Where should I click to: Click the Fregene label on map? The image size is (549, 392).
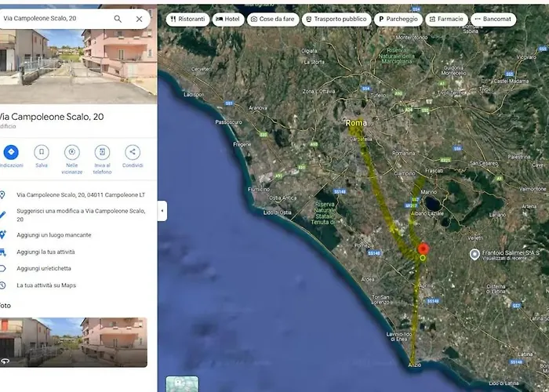(242, 144)
